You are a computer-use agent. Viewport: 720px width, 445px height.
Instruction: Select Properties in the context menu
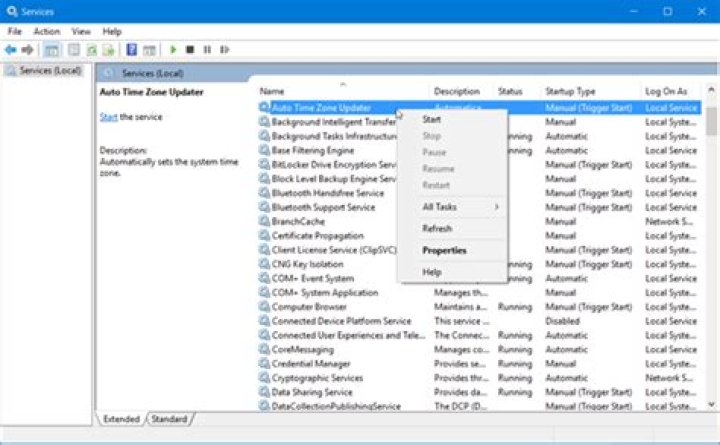[444, 250]
